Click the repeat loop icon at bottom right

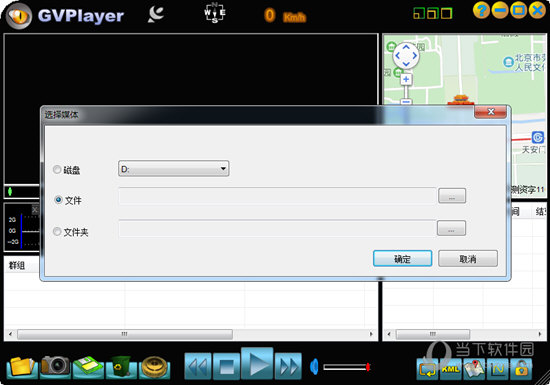tap(427, 369)
